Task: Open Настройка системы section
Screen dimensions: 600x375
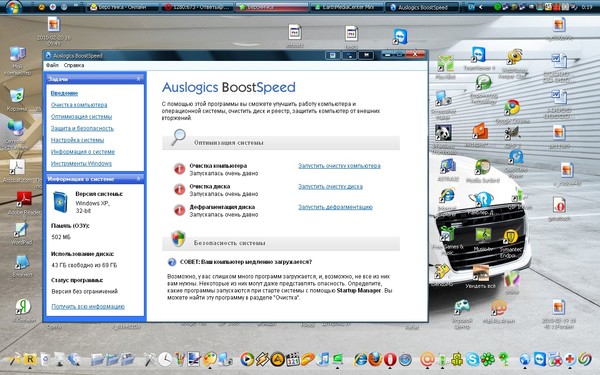Action: pos(77,140)
